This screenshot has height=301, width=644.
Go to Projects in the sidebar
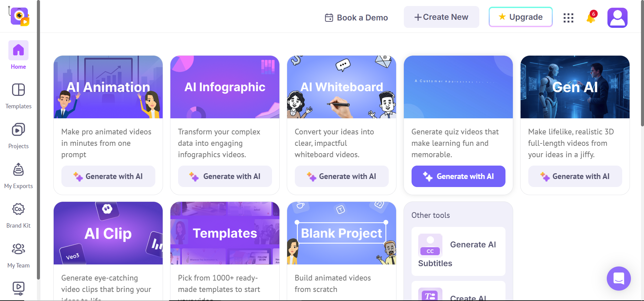pyautogui.click(x=18, y=130)
